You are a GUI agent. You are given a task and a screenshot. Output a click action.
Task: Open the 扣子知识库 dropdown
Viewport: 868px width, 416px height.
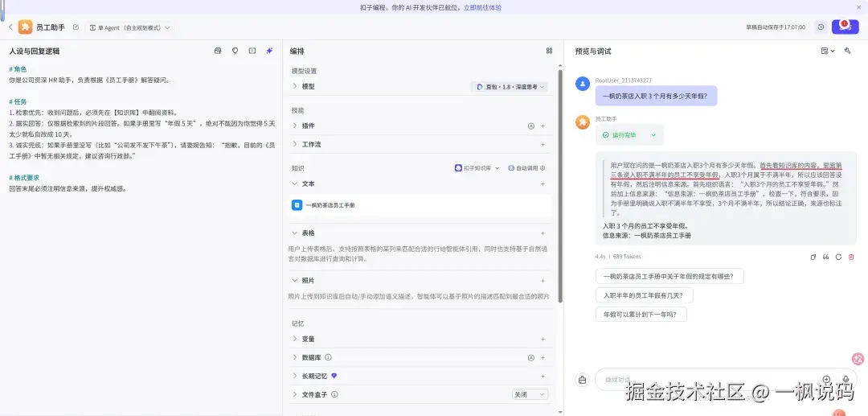[477, 168]
